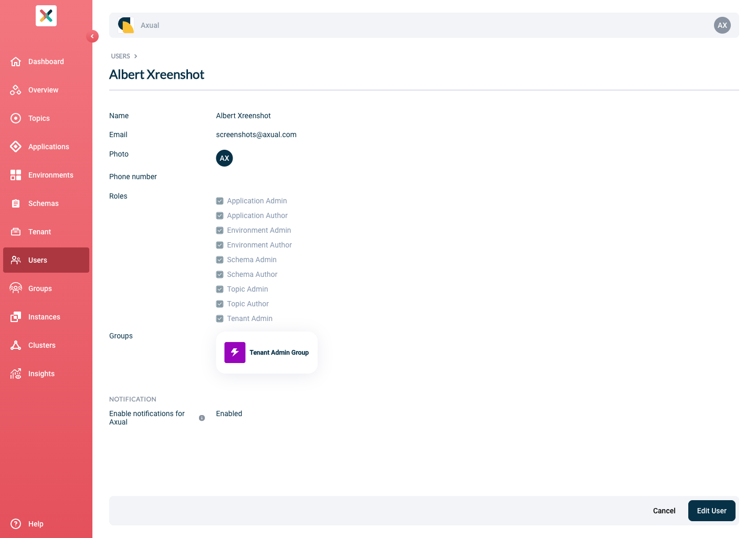Open the Tenant Admin Group card

coord(267,353)
